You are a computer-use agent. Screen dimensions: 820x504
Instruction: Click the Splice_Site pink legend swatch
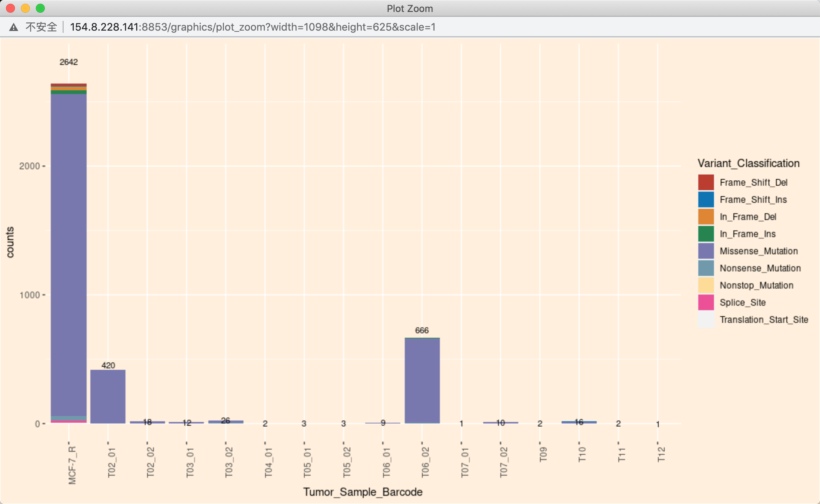click(x=706, y=303)
